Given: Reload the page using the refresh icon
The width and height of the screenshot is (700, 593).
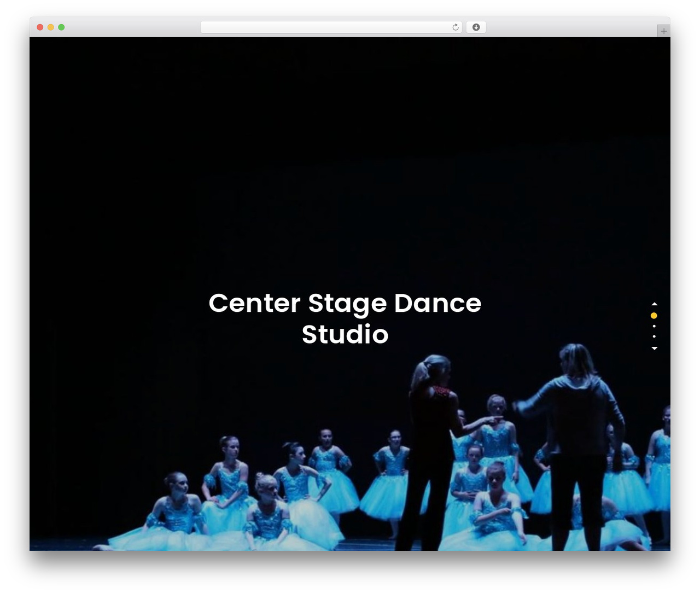Looking at the screenshot, I should coord(456,27).
